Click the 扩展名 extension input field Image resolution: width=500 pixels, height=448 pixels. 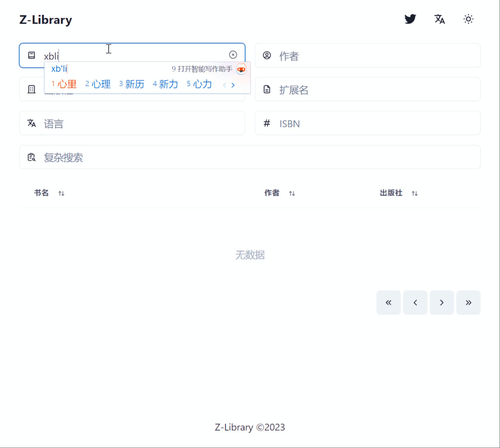(x=368, y=89)
